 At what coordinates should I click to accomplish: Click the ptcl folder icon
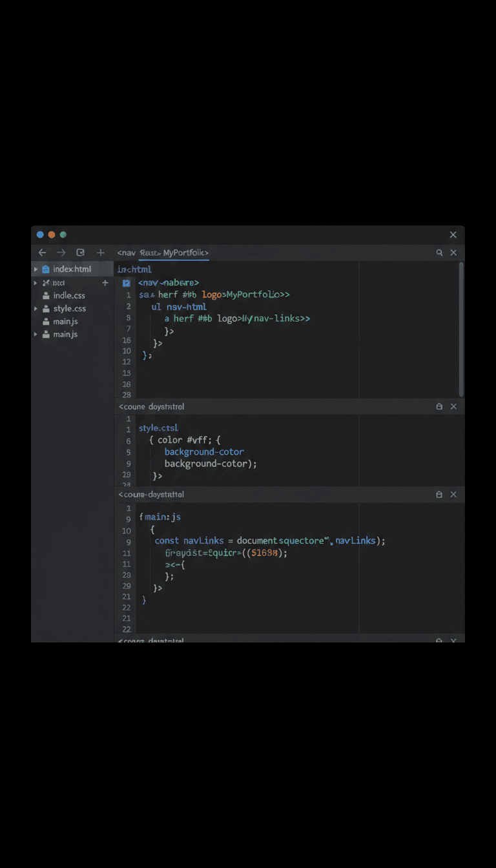[x=46, y=283]
